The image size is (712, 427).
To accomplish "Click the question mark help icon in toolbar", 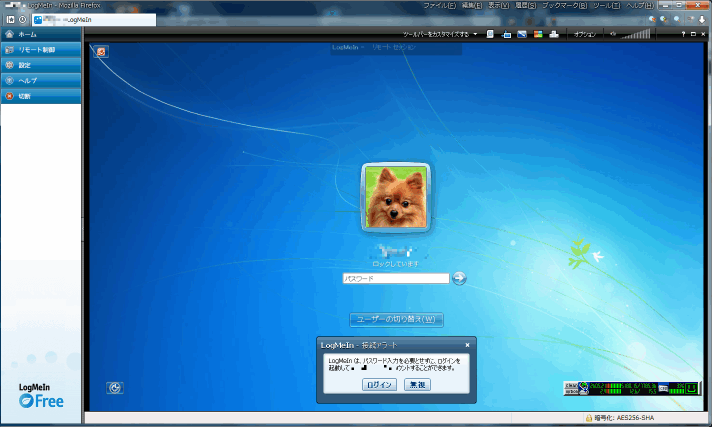I will coord(683,34).
